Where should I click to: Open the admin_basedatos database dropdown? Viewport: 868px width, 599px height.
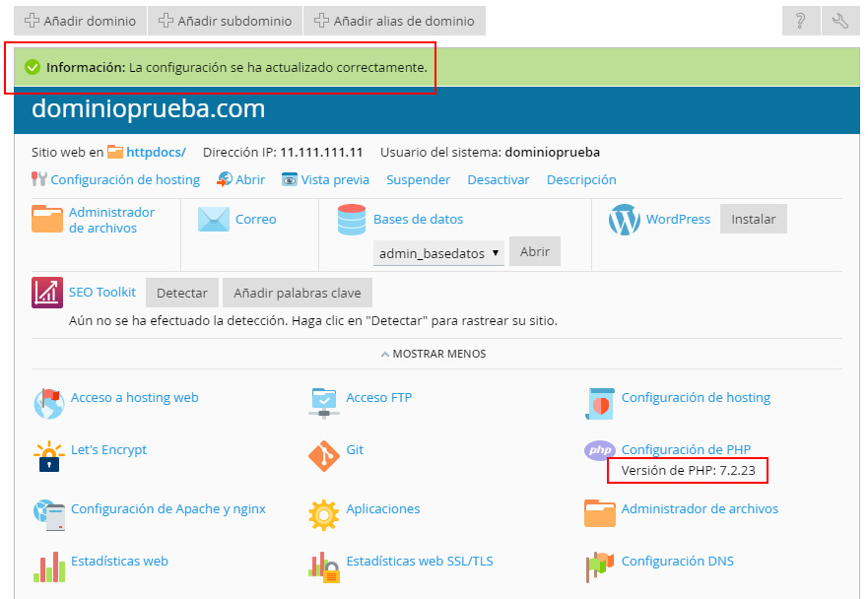pyautogui.click(x=438, y=253)
